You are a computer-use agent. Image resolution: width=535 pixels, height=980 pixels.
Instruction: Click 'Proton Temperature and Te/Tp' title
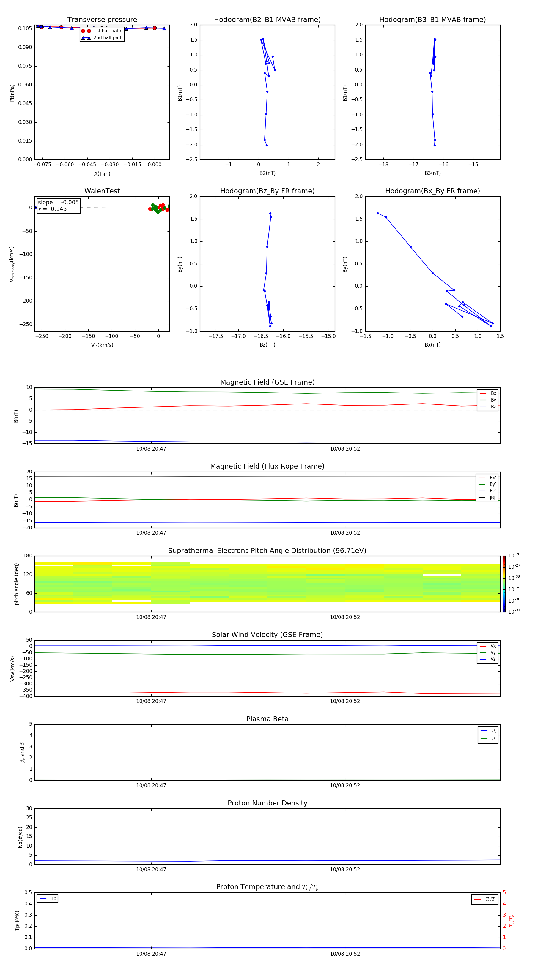[x=267, y=887]
